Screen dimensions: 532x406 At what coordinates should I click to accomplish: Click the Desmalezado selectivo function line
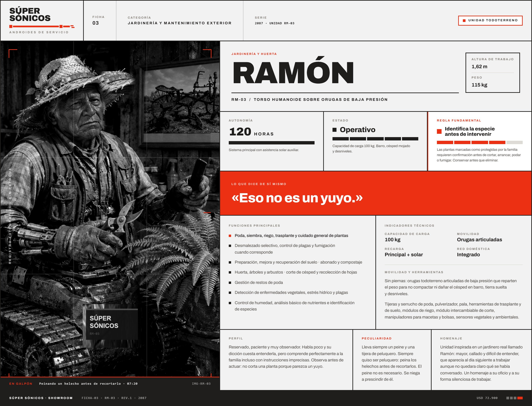click(285, 249)
